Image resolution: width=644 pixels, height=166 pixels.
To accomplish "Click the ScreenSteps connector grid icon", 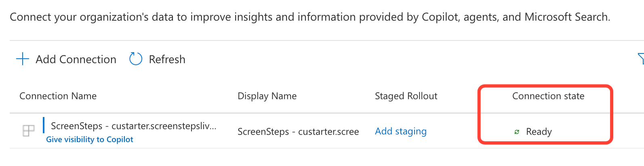I will (28, 131).
